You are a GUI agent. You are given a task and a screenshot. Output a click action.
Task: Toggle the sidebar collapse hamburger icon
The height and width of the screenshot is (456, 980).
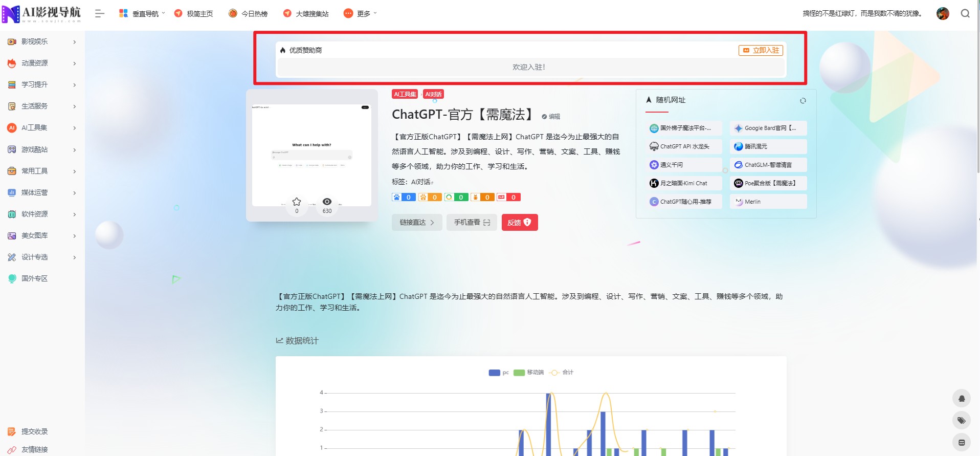100,14
